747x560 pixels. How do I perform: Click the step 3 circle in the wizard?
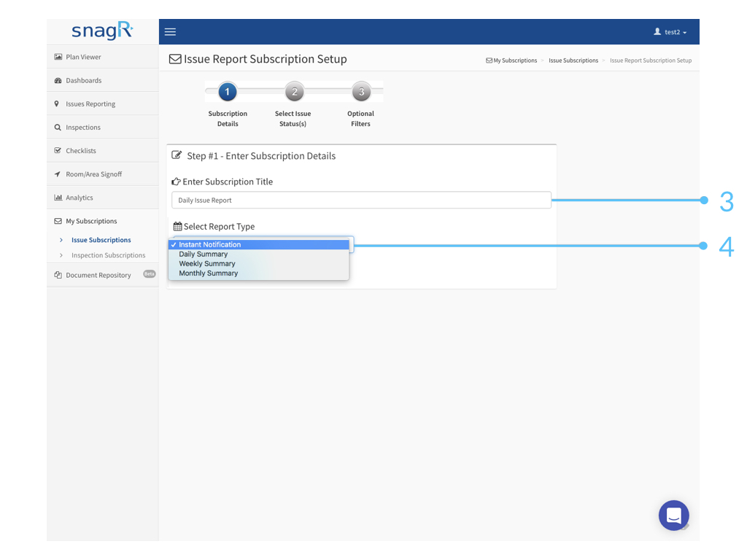tap(362, 91)
